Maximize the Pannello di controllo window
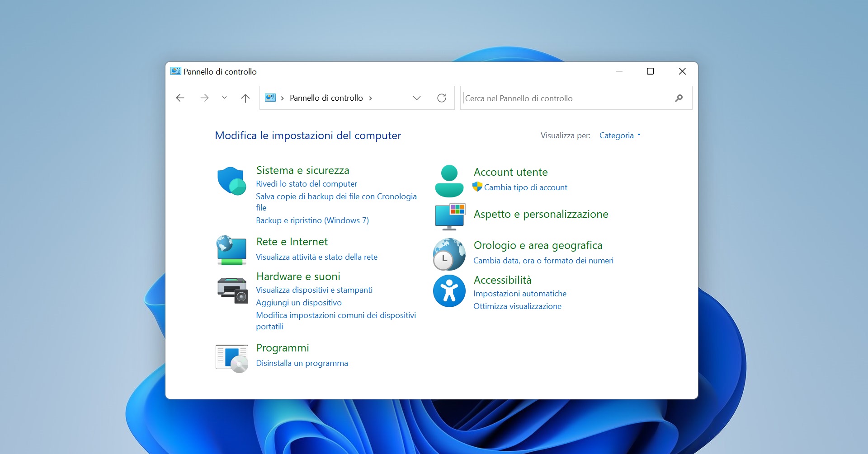Image resolution: width=868 pixels, height=454 pixels. click(x=650, y=71)
